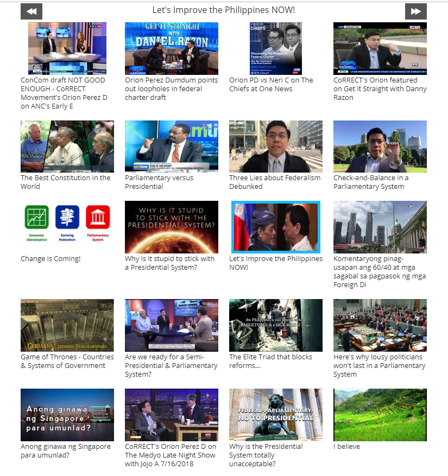The height and width of the screenshot is (476, 448).
Task: Play 'The Elite Triad that blocks reforms' thumbnail
Action: (275, 325)
